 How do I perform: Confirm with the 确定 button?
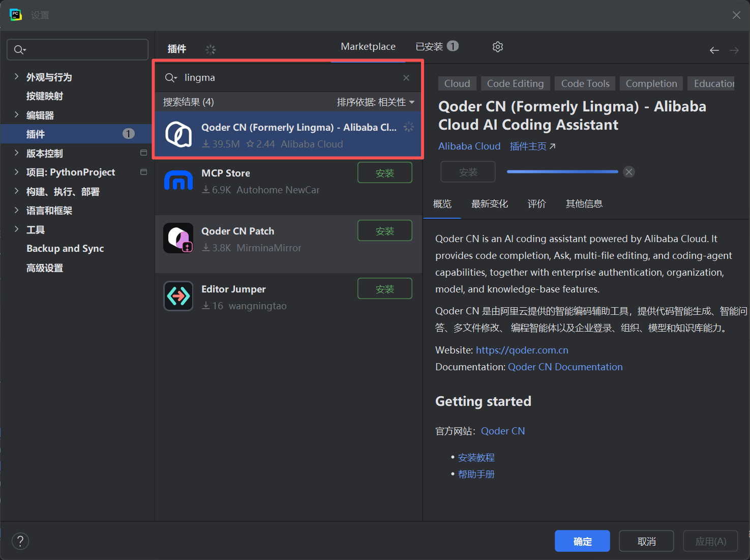coord(582,541)
